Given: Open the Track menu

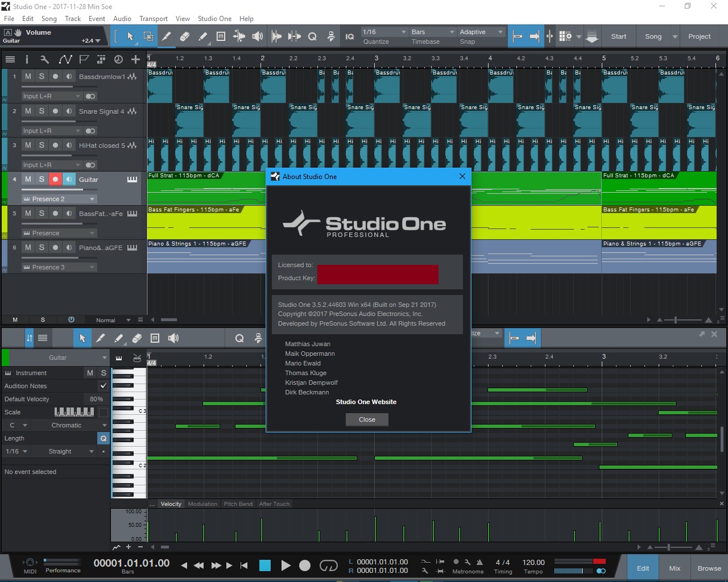Looking at the screenshot, I should pyautogui.click(x=73, y=18).
